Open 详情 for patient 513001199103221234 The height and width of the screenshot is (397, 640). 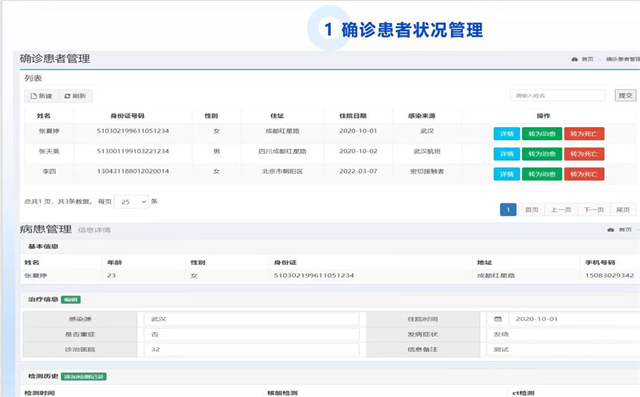[507, 154]
